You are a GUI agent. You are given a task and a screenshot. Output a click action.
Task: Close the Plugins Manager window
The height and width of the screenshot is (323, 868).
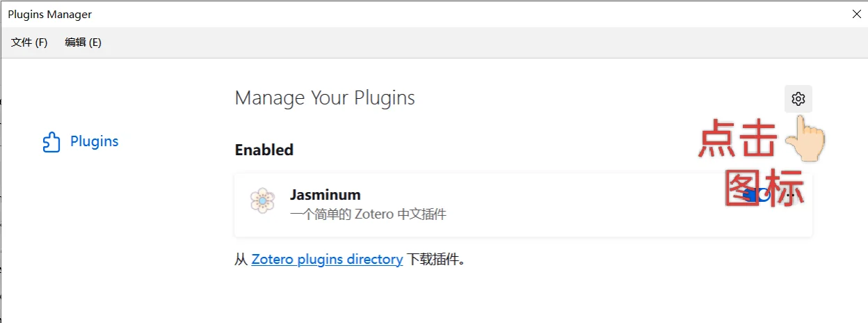point(855,13)
